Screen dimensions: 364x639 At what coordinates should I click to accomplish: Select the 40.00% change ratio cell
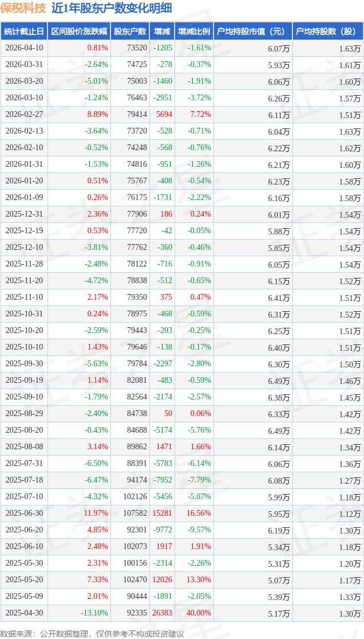[x=199, y=613]
